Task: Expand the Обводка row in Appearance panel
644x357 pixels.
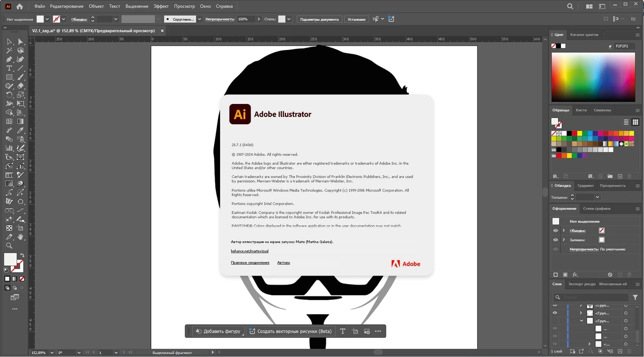Action: [563, 230]
